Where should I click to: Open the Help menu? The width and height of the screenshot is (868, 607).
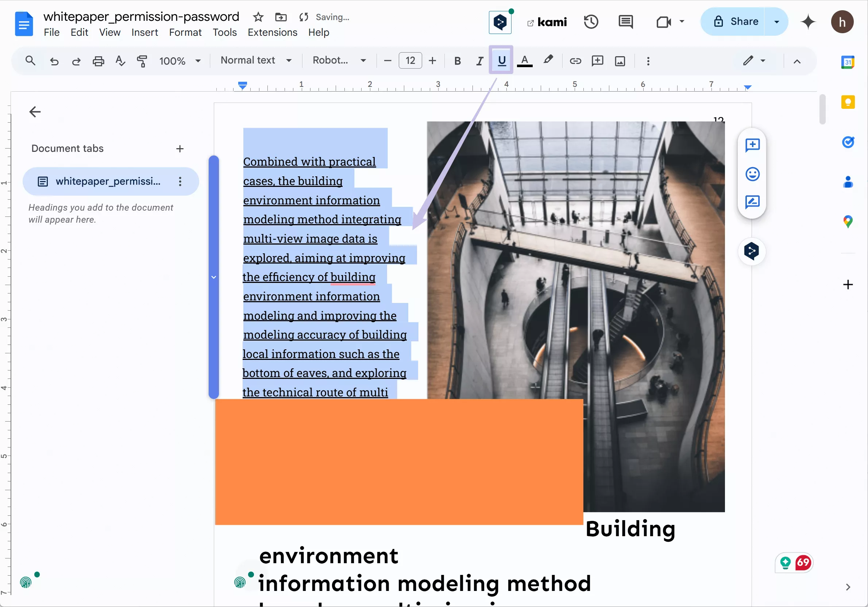pos(319,32)
